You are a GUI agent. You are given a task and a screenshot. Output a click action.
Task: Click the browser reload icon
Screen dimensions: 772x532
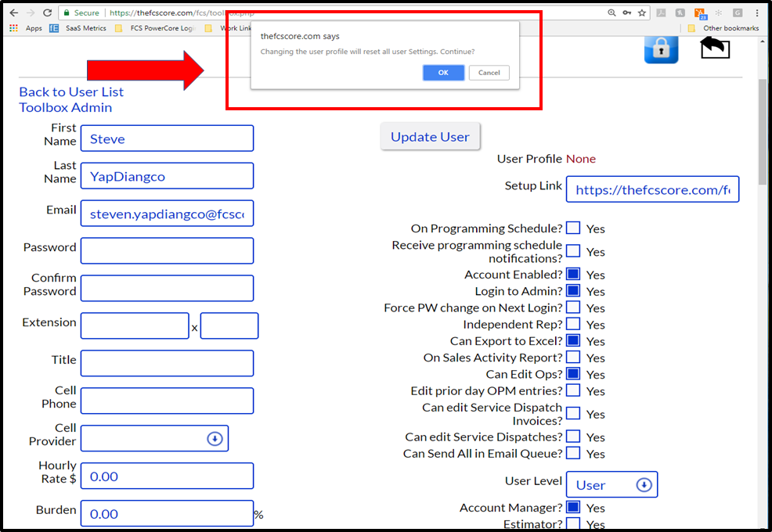pyautogui.click(x=47, y=13)
